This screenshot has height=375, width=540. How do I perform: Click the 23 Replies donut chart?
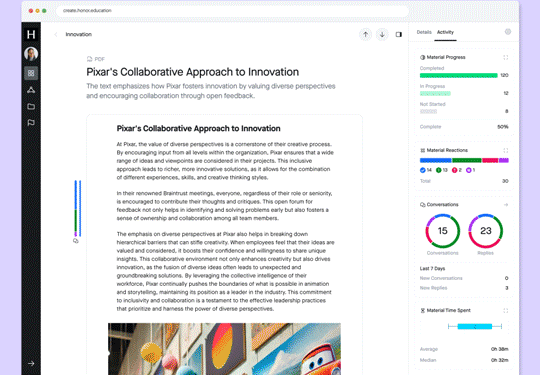tap(486, 231)
